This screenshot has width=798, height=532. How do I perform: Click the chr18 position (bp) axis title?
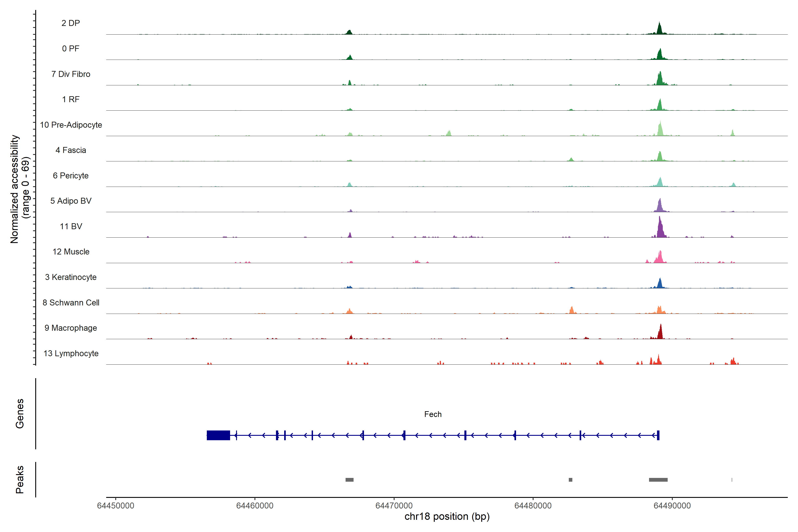tap(447, 516)
